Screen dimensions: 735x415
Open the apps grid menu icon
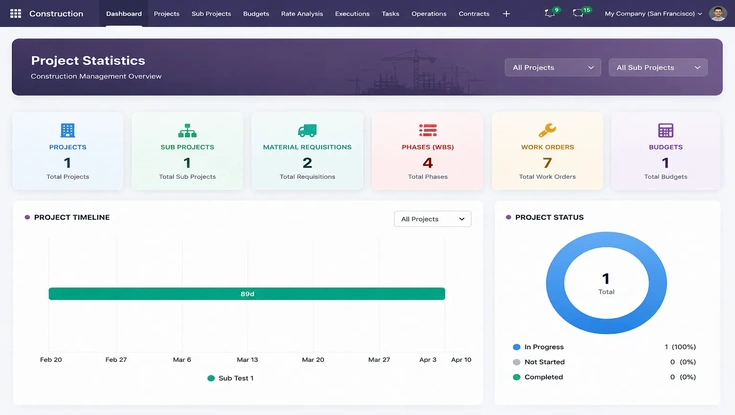(x=15, y=14)
